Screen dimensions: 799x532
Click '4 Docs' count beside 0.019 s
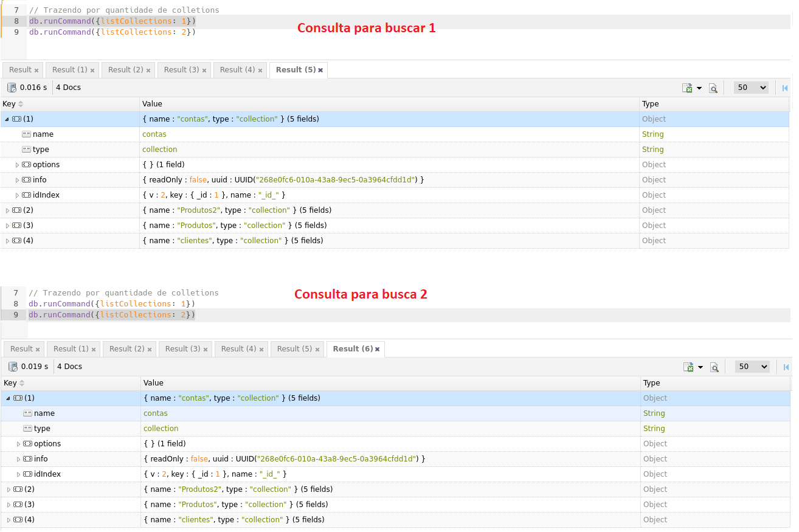[70, 367]
